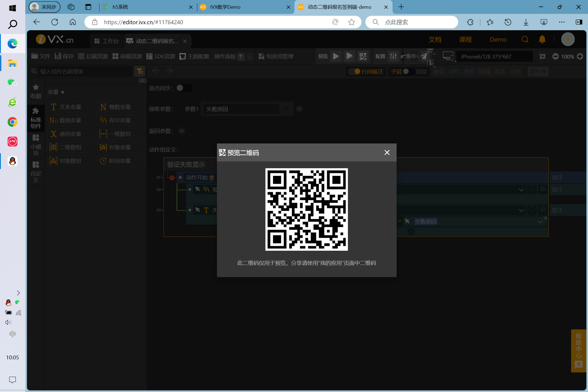588x392 pixels.
Task: Open 前端资源 panel
Action: coord(127,56)
